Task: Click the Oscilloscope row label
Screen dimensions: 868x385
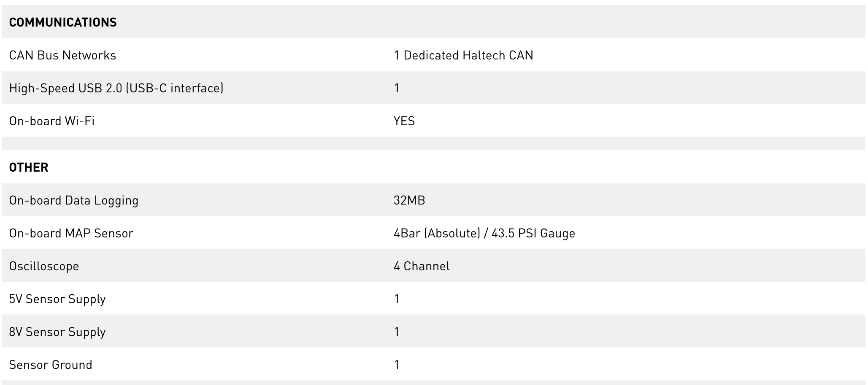Action: 44,266
